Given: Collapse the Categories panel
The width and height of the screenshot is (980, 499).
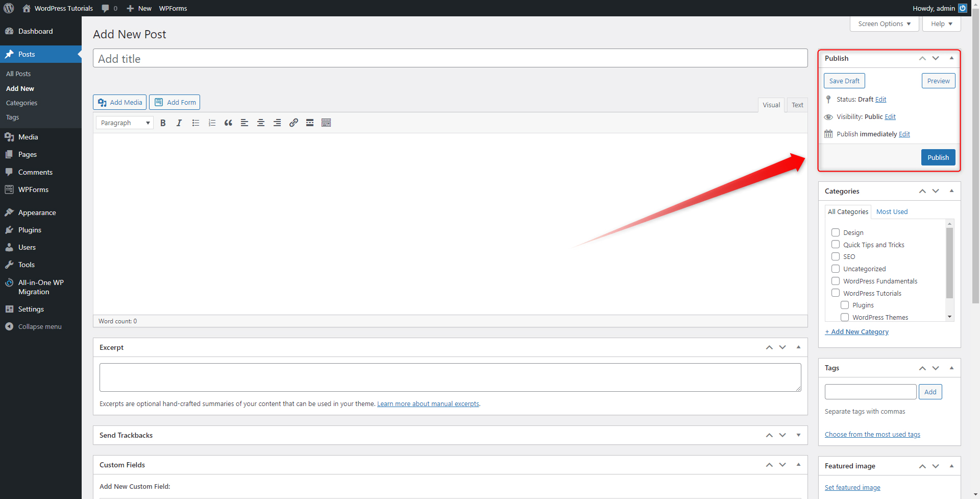Looking at the screenshot, I should click(x=951, y=191).
